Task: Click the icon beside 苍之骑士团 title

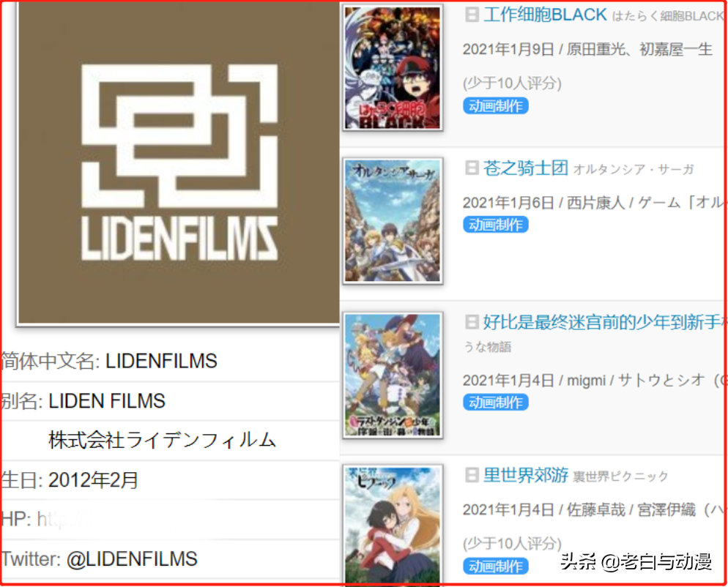Action: 472,168
